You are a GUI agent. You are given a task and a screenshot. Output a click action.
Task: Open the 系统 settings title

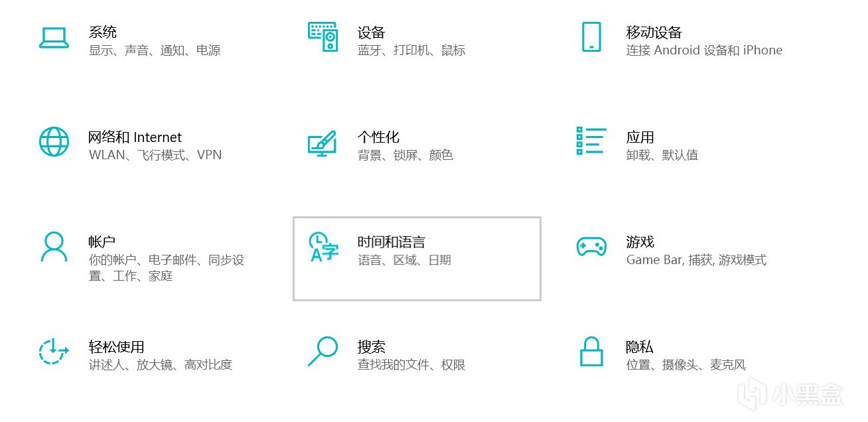103,32
